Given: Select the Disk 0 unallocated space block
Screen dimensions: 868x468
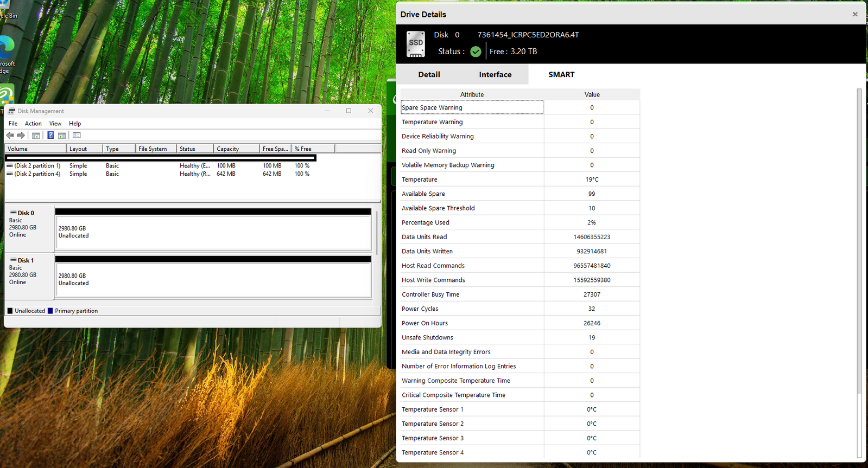Looking at the screenshot, I should tap(213, 232).
